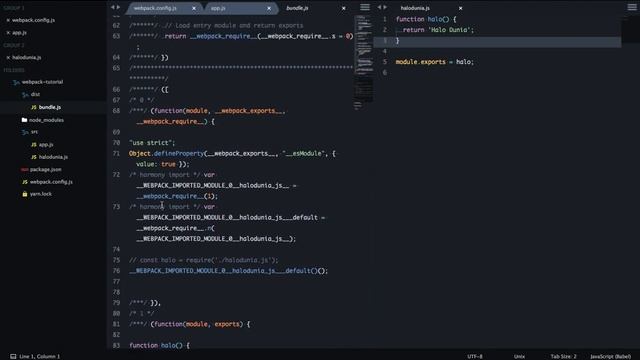Viewport: 640px width, 360px height.
Task: Click line number 5 in right pane
Action: coord(384,62)
